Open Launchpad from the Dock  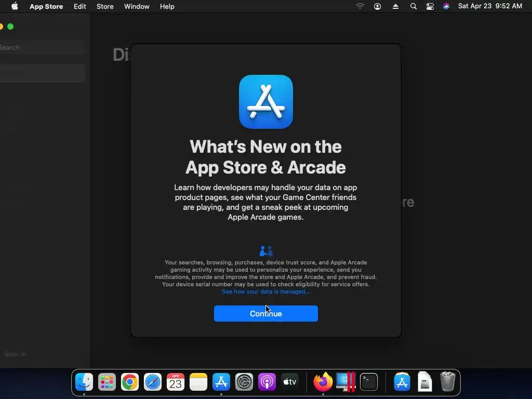107,382
